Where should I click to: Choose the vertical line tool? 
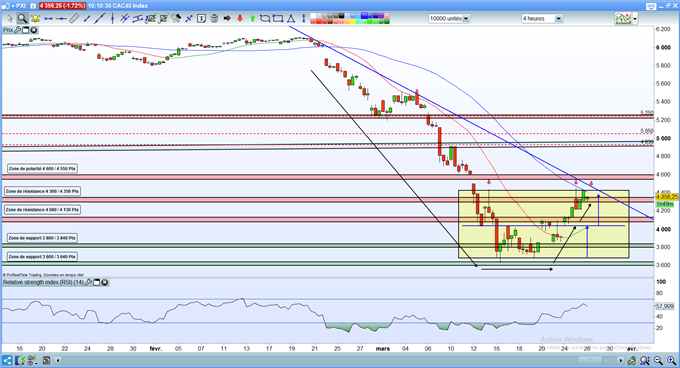coord(112,19)
